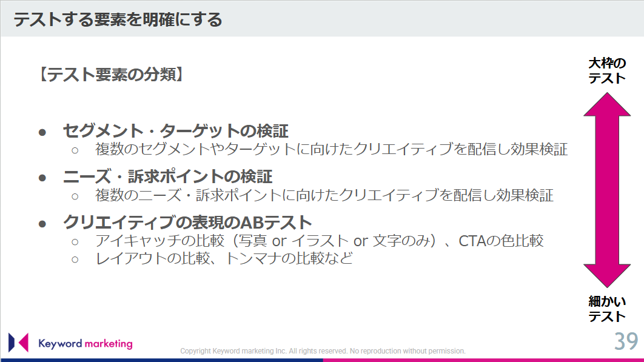
Task: Click the Keyword marketing brand name text
Action: 85,344
